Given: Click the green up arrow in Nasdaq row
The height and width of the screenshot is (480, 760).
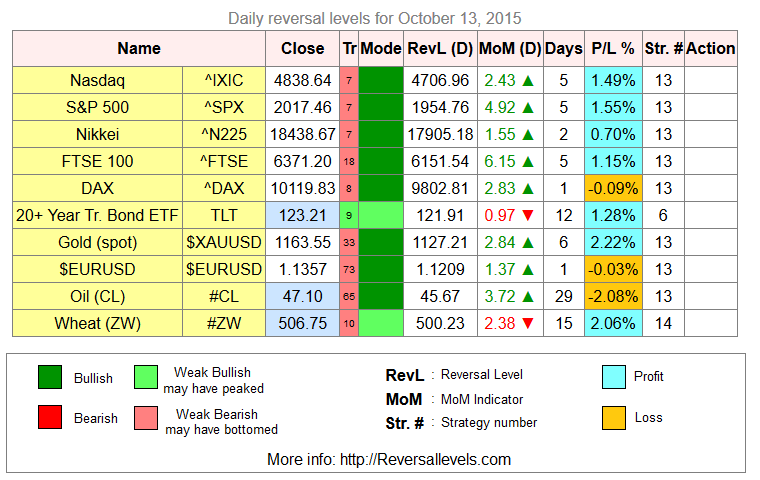Looking at the screenshot, I should (x=528, y=80).
